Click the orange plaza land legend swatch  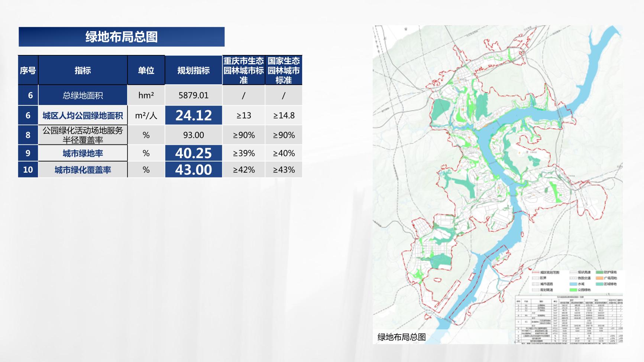599,278
